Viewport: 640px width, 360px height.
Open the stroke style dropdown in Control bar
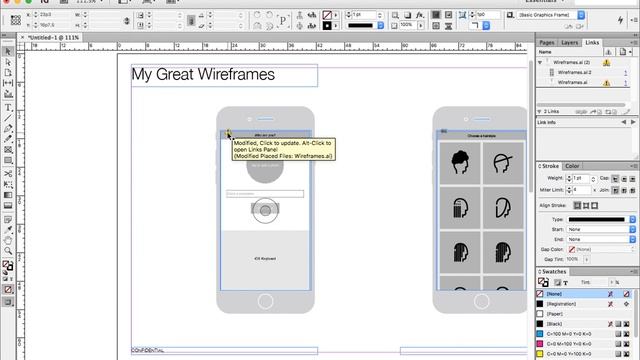(x=365, y=26)
